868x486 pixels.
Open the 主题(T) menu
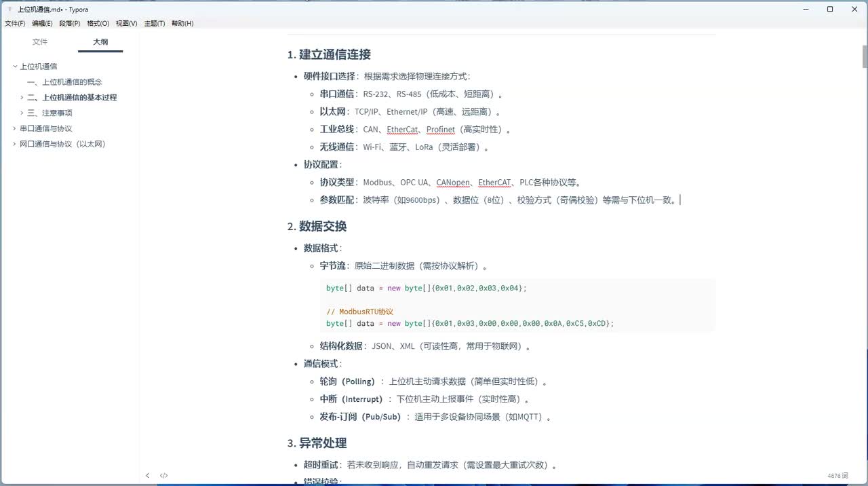tap(155, 23)
